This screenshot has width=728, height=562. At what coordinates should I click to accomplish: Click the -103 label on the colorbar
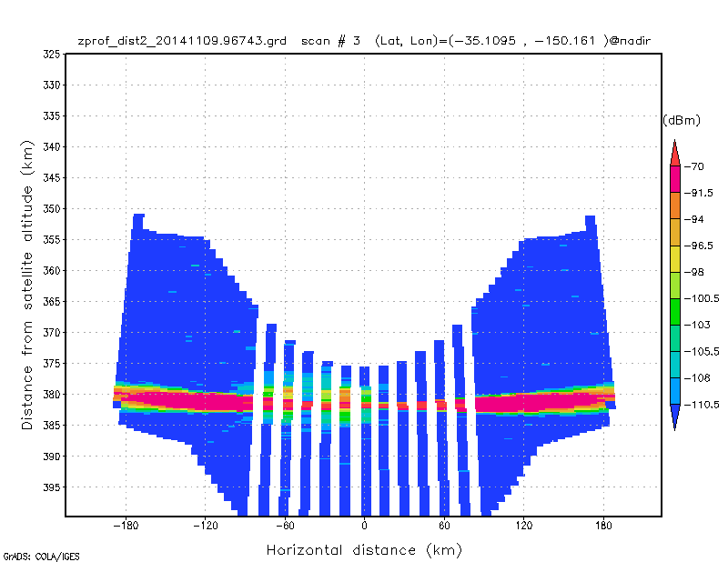coord(697,325)
